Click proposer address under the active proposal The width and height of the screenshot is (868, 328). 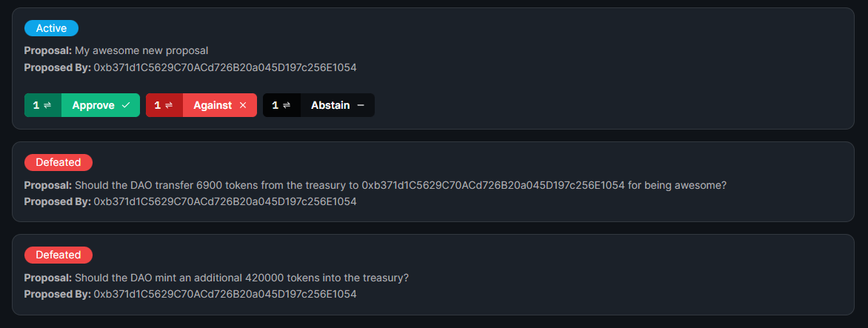225,67
